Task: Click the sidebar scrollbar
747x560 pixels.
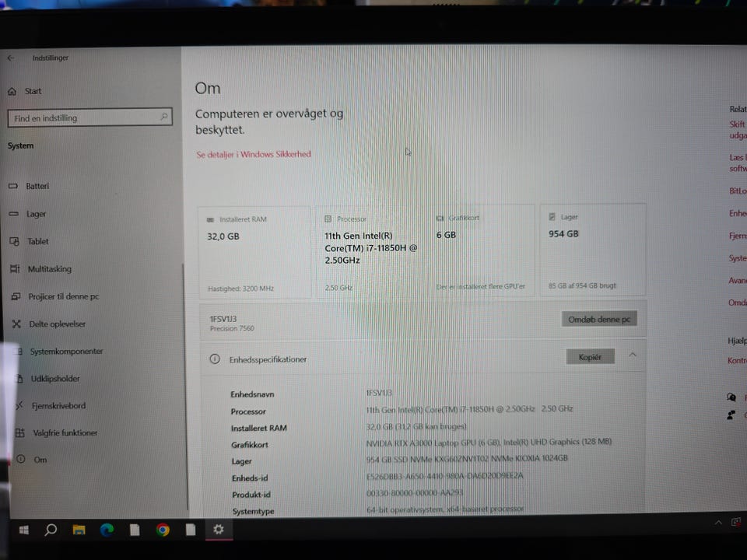Action: click(x=184, y=386)
